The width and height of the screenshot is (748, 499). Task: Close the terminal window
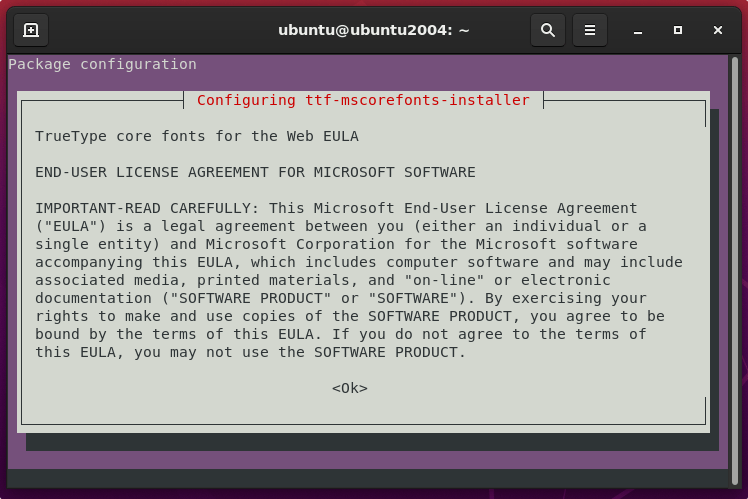coord(718,30)
